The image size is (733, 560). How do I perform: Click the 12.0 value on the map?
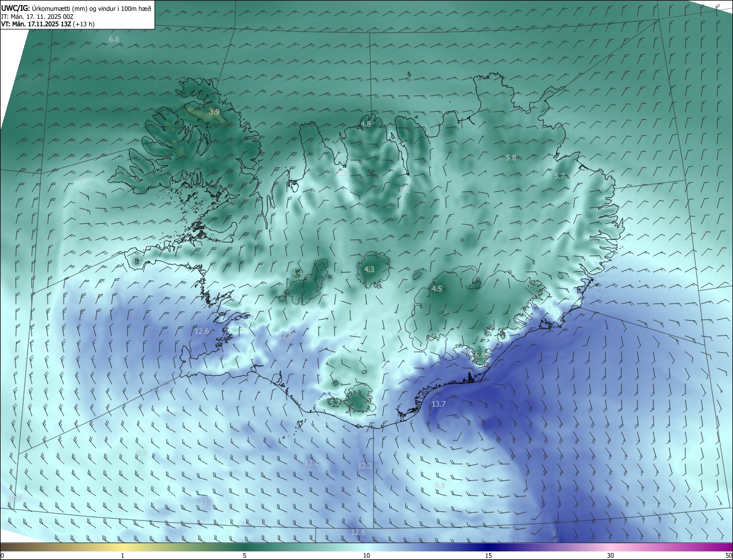(286, 337)
